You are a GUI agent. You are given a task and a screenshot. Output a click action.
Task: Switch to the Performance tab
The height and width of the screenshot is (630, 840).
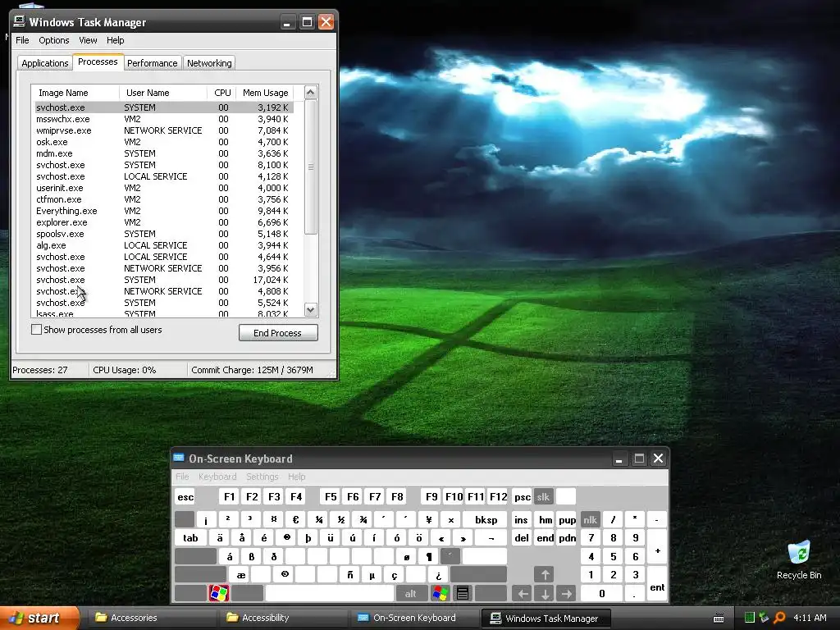pos(152,62)
